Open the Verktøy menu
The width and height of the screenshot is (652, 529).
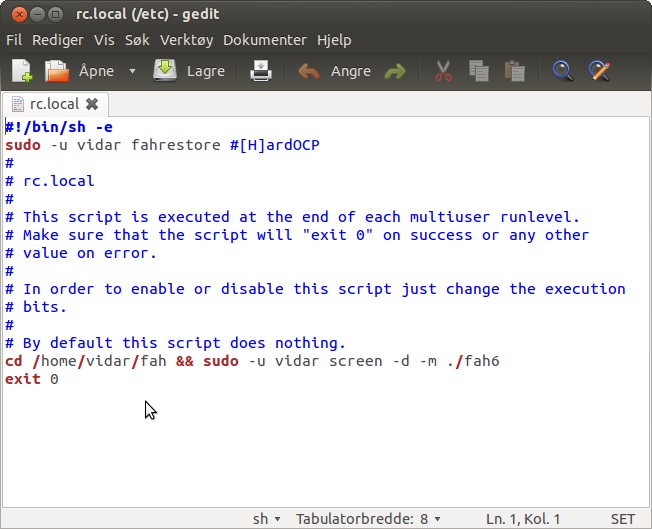pos(186,40)
